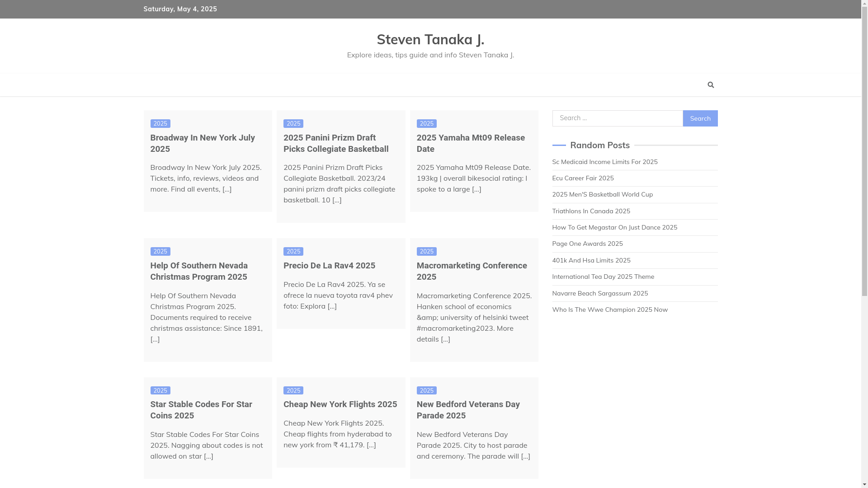
Task: Open Broadway In New York July 2025 post
Action: 203,143
